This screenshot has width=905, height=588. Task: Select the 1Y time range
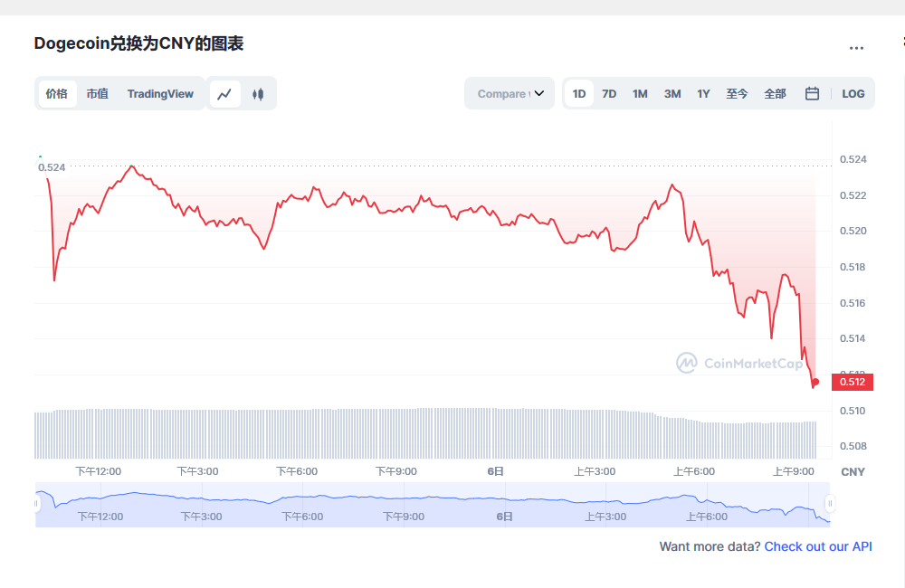(703, 93)
